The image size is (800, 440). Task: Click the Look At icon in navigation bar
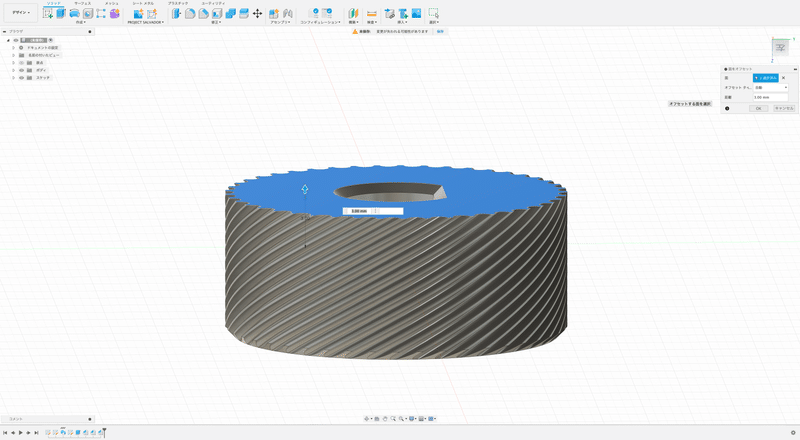point(377,419)
